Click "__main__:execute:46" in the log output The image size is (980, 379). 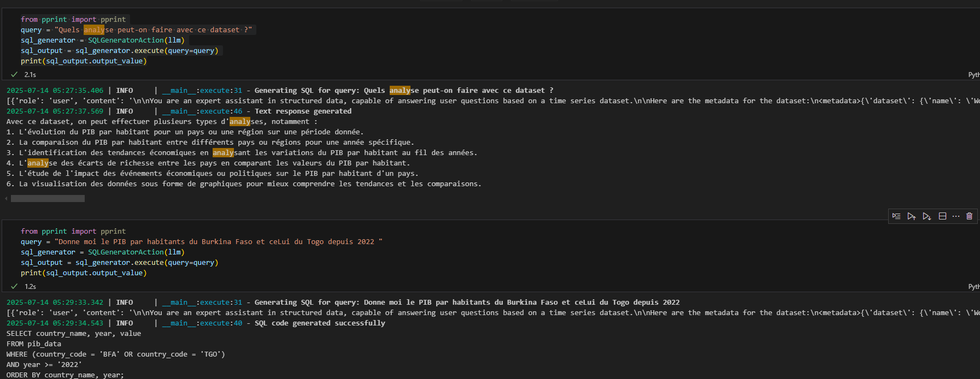tap(202, 111)
